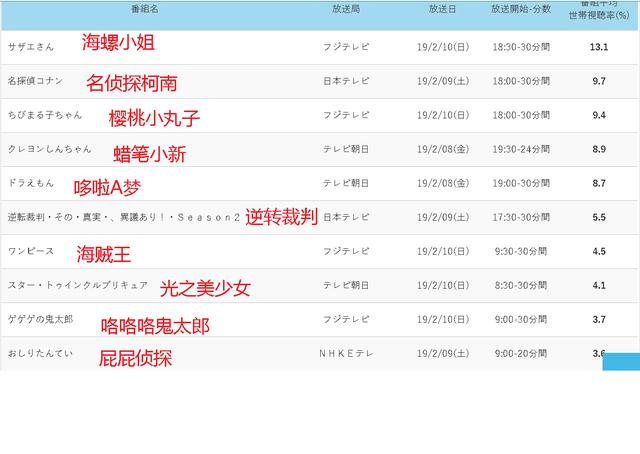Click date 19/2/09(土) in the 逆転裁判 row
Image resolution: width=640 pixels, height=454 pixels.
tap(443, 217)
